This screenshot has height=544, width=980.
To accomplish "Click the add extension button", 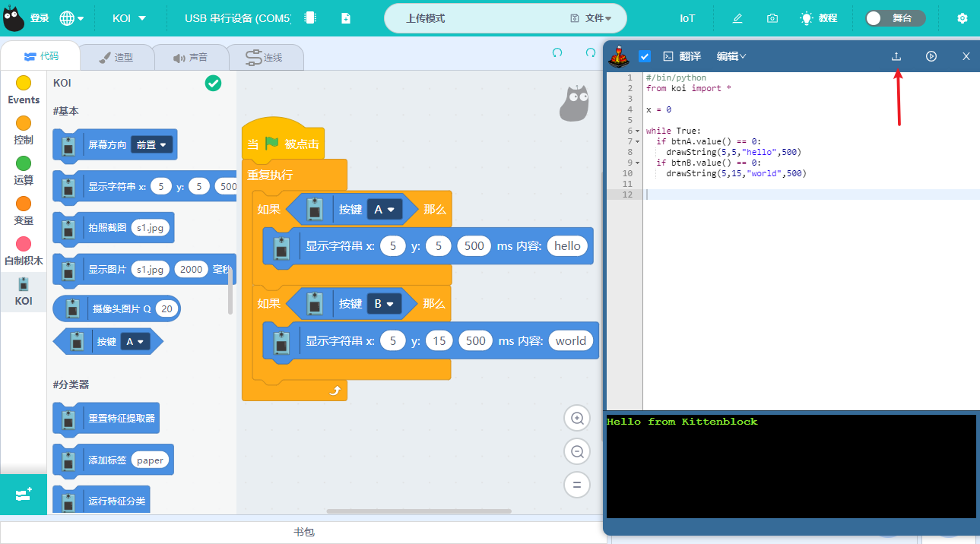I will 24,495.
